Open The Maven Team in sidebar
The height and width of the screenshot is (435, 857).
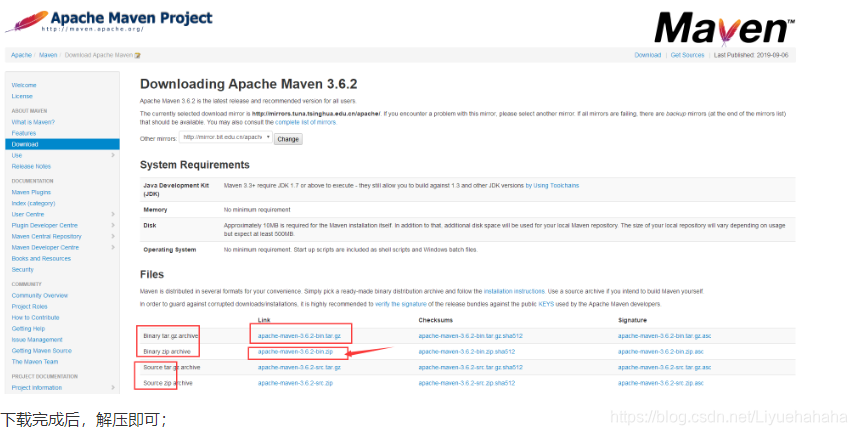coord(34,362)
